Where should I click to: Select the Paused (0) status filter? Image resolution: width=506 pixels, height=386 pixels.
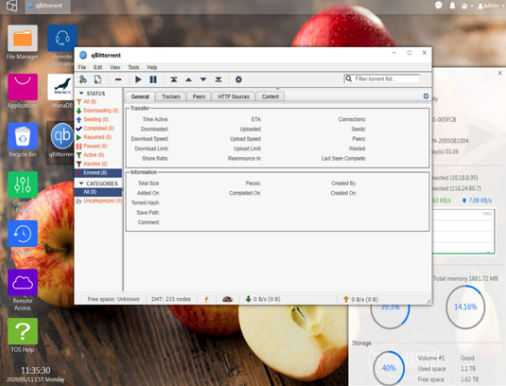(x=95, y=146)
